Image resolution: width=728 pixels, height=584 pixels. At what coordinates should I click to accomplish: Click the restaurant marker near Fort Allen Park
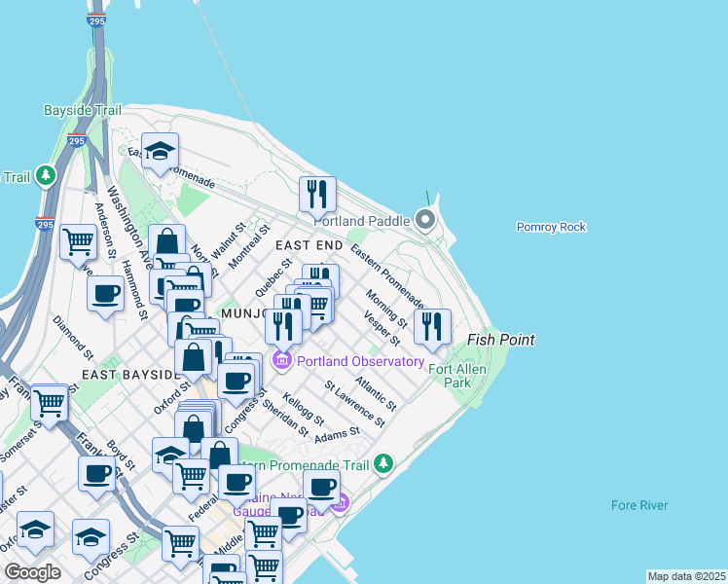pos(432,328)
